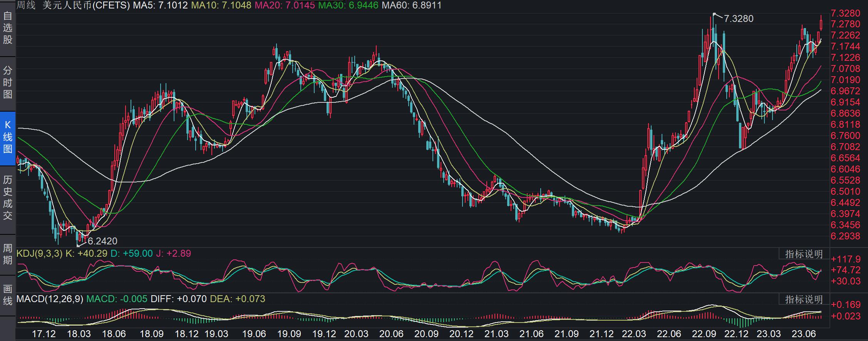The image size is (868, 341).
Task: Select the K线图 sidebar tab
Action: [8, 137]
